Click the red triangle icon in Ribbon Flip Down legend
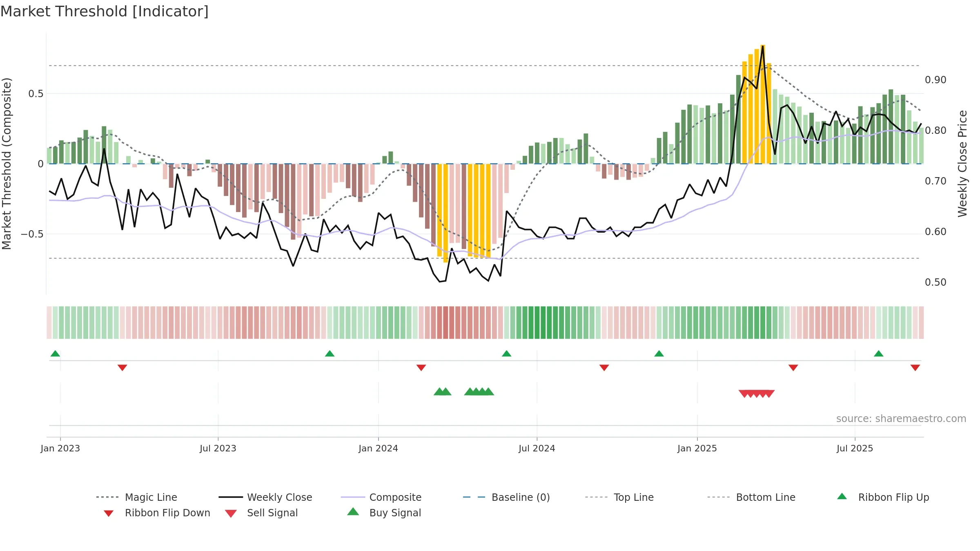Viewport: 980px width, 551px height. click(109, 513)
